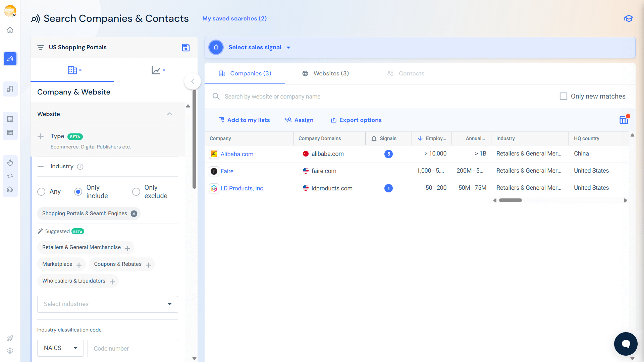Select the Any radio option

[41, 192]
